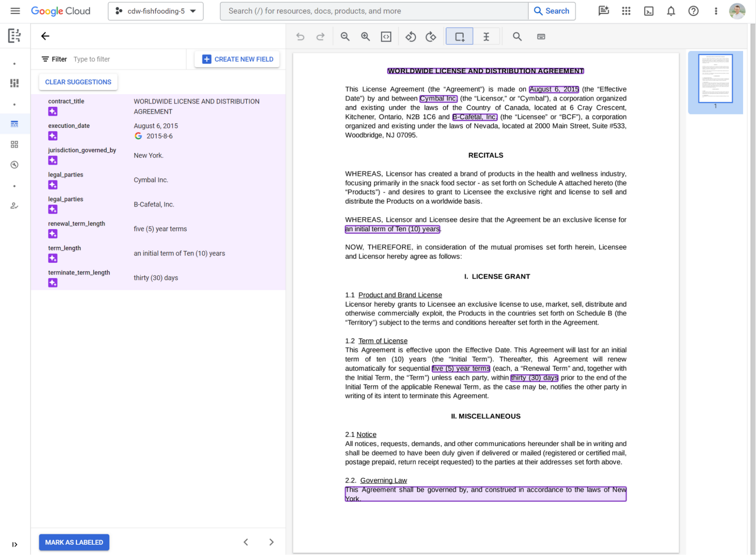Click the search icon in toolbar

(x=518, y=36)
